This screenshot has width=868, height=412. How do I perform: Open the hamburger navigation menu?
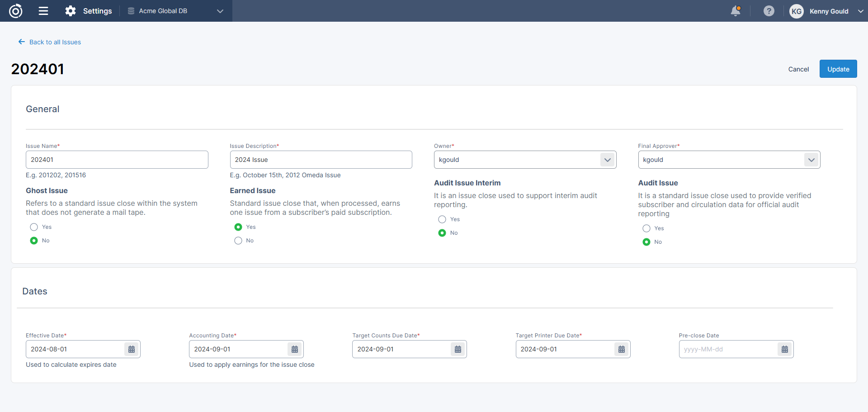pyautogui.click(x=43, y=11)
